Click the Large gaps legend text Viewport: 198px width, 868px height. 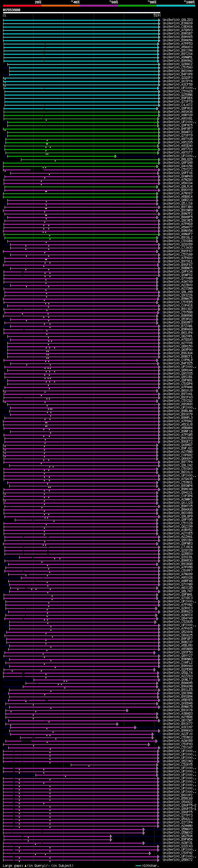(x=38, y=866)
